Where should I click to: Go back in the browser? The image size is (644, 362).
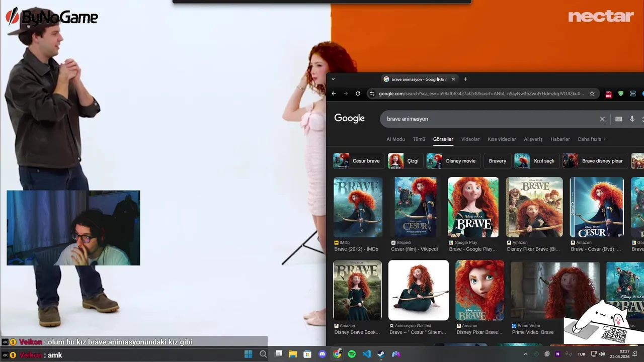(334, 94)
